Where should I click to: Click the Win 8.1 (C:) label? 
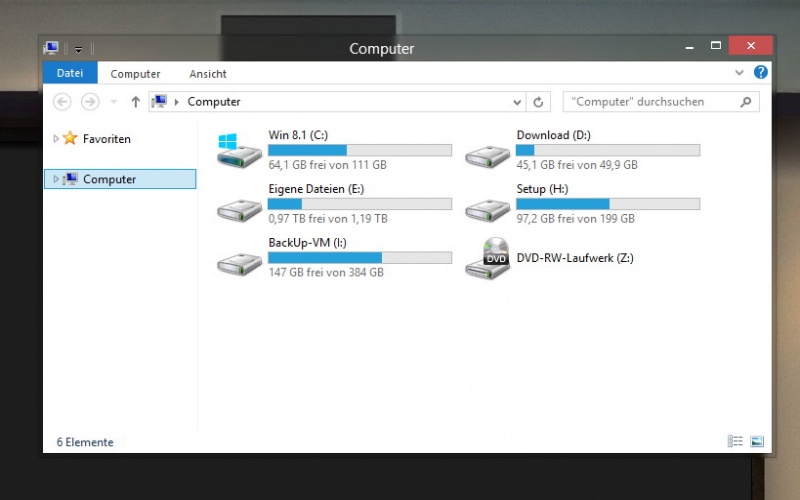pyautogui.click(x=298, y=135)
